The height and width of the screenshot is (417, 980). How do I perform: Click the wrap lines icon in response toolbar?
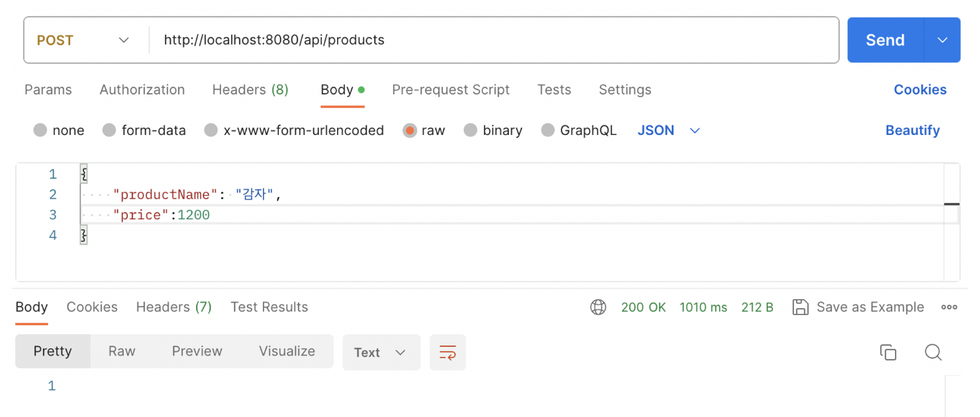click(448, 352)
